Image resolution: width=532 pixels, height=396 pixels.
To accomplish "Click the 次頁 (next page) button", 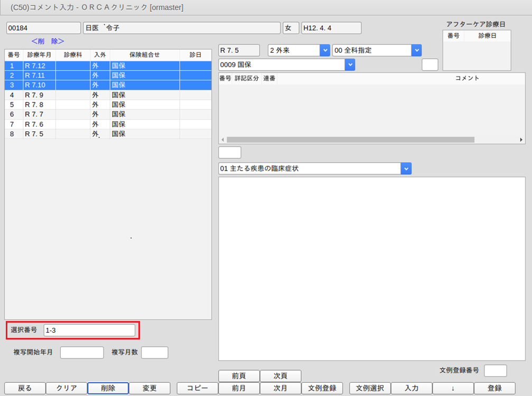I will (x=280, y=376).
